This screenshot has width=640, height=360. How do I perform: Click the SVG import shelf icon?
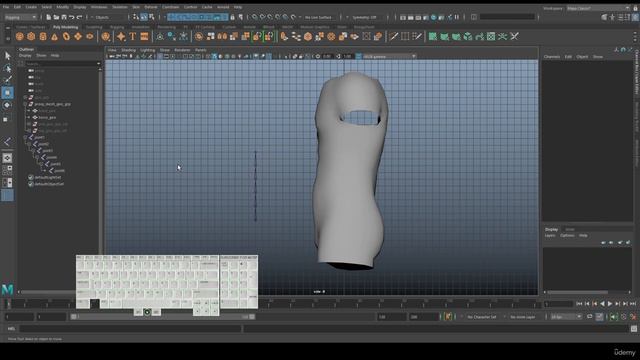coord(144,37)
